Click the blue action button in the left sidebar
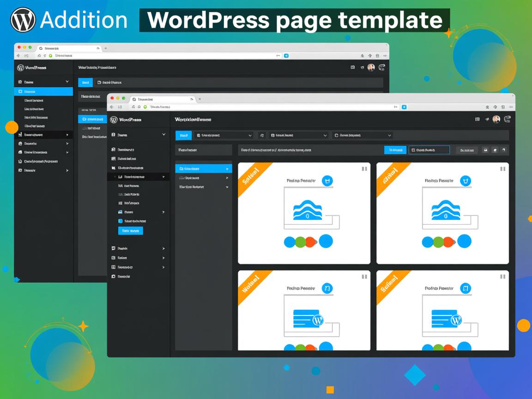Screen dimensions: 532x399 click(x=130, y=230)
